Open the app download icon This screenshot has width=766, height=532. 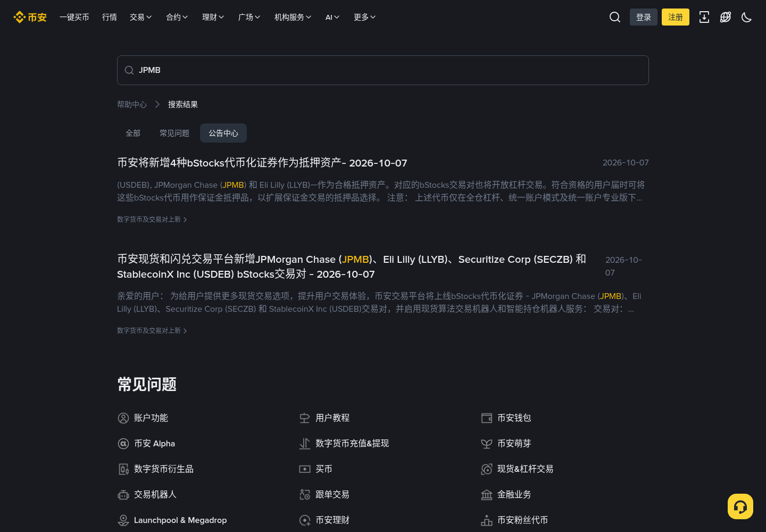704,17
